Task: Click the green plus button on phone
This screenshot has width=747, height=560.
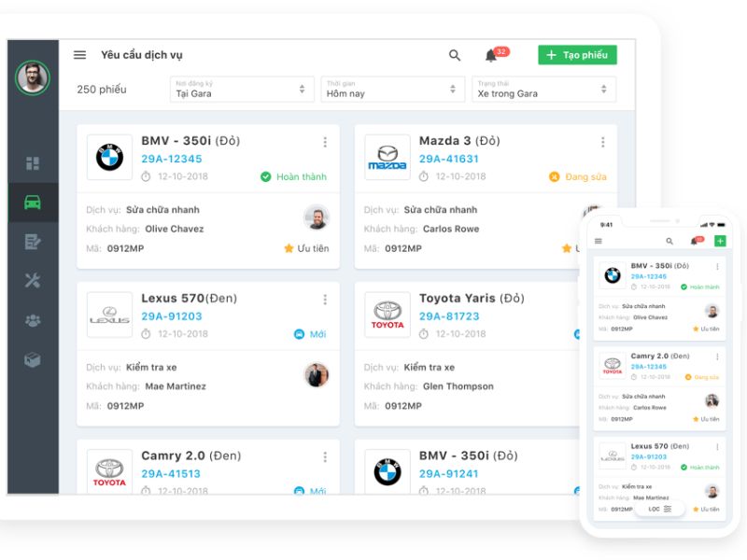Action: 719,241
